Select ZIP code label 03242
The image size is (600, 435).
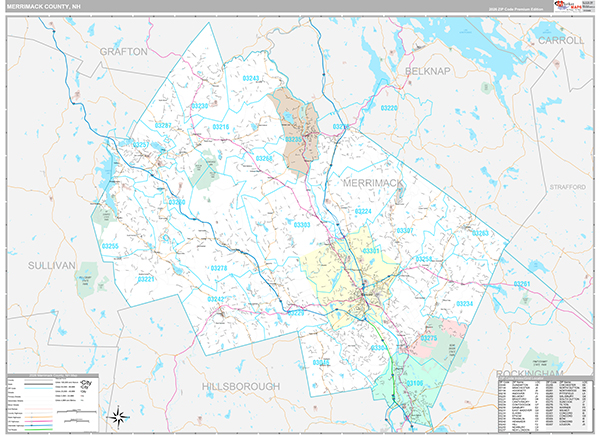click(x=215, y=299)
